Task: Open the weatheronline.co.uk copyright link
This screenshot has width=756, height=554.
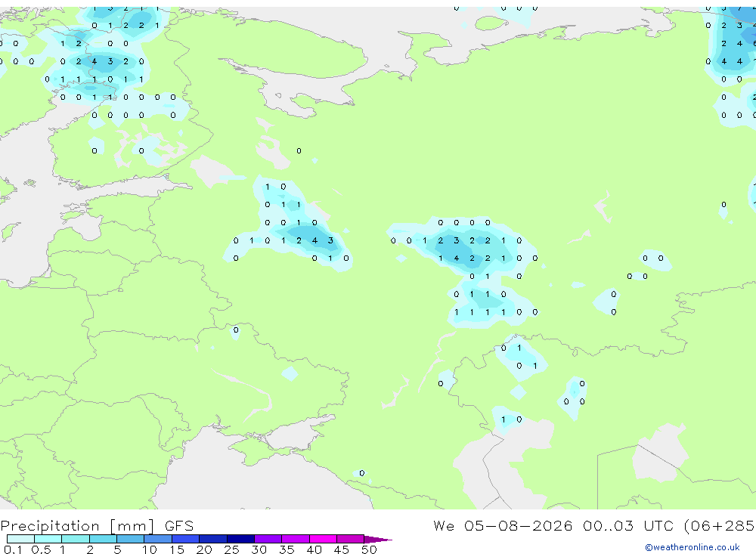Action: pyautogui.click(x=692, y=547)
